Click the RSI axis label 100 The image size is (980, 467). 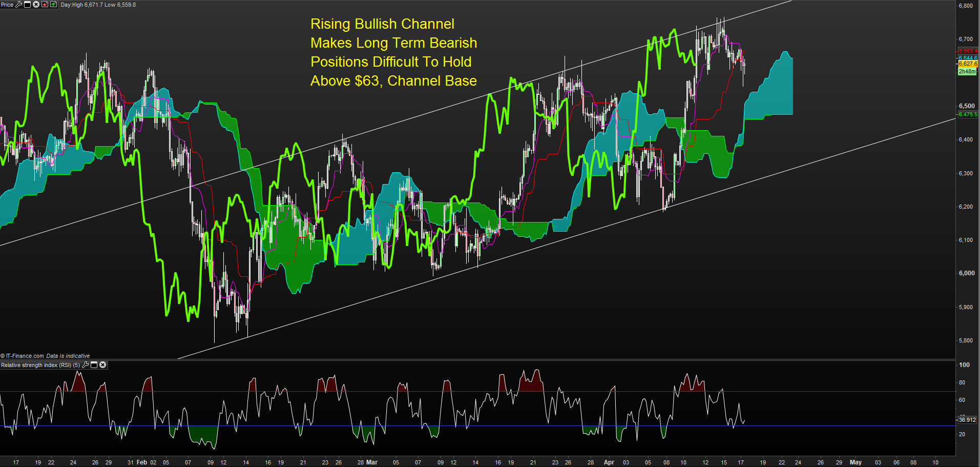click(964, 365)
